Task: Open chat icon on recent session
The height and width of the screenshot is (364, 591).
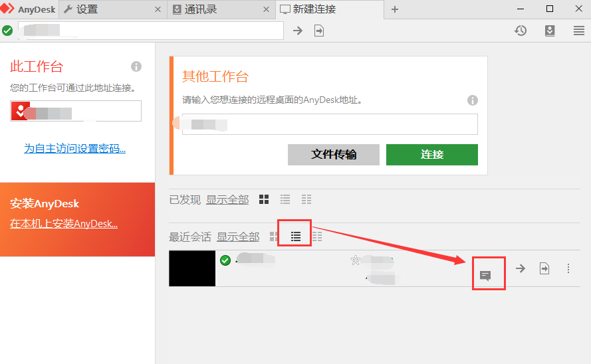Action: tap(485, 276)
